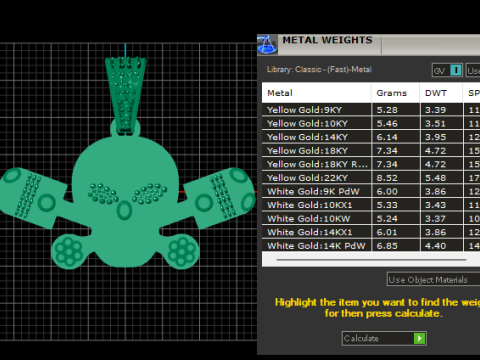Select the White Gold:9K PdW row
Viewport: 480px width, 360px height.
371,192
